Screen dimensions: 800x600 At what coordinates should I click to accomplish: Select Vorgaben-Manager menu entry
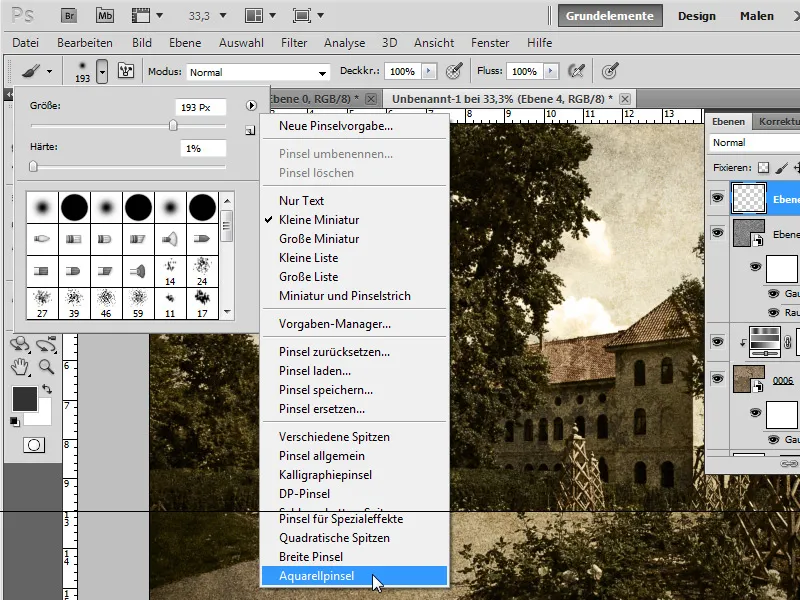pos(354,324)
